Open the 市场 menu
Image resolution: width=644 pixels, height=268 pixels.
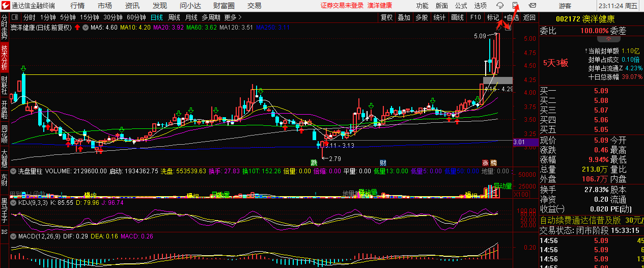click(105, 6)
